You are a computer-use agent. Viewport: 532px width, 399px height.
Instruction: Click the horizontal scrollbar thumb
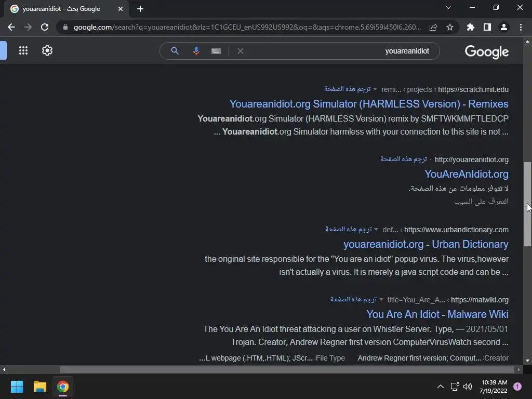pyautogui.click(x=287, y=369)
